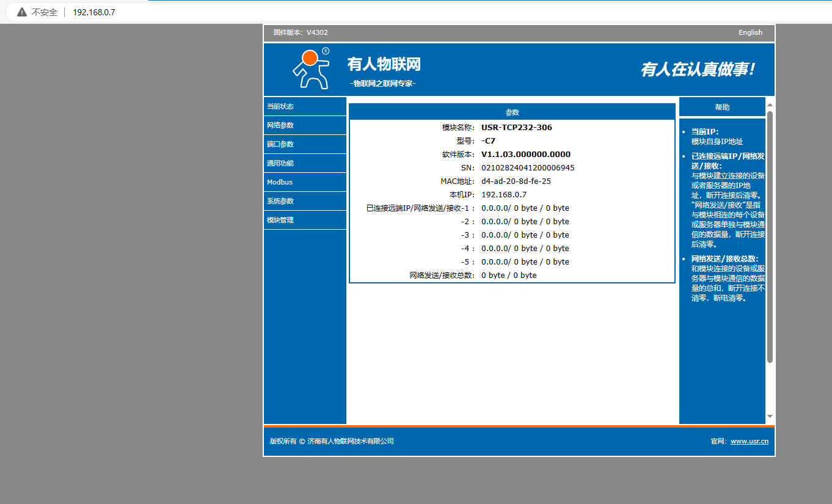This screenshot has width=832, height=504.
Task: Click the 有人在认真做事 slogan
Action: pos(698,70)
